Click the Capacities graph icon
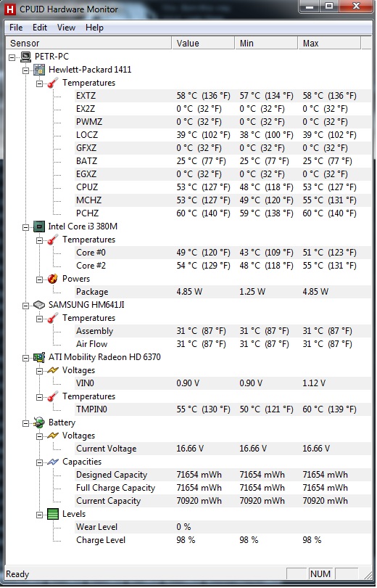Screen dimensions: 377x588 point(53,462)
